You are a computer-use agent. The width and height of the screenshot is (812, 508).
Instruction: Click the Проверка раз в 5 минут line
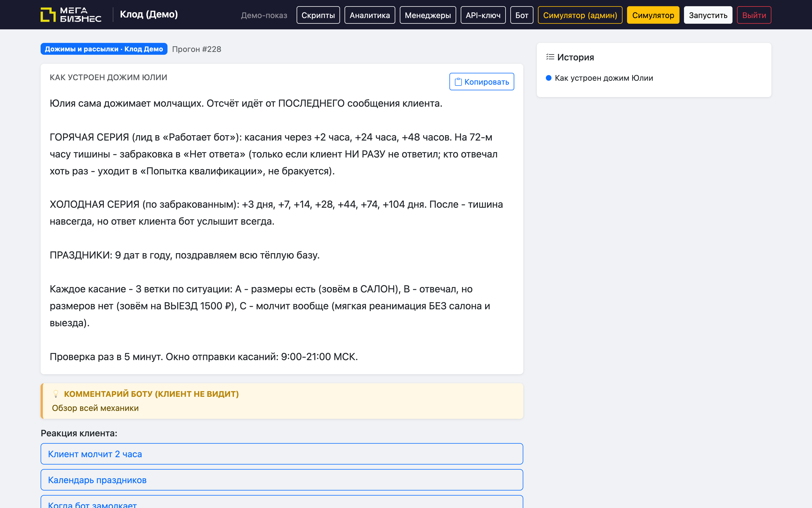pos(204,356)
